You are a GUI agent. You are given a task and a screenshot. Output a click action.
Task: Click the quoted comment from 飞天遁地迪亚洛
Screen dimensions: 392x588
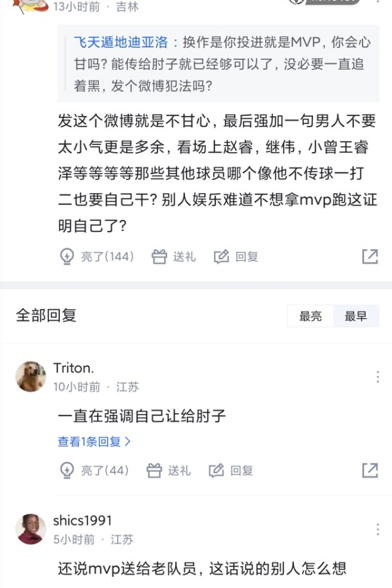[216, 65]
